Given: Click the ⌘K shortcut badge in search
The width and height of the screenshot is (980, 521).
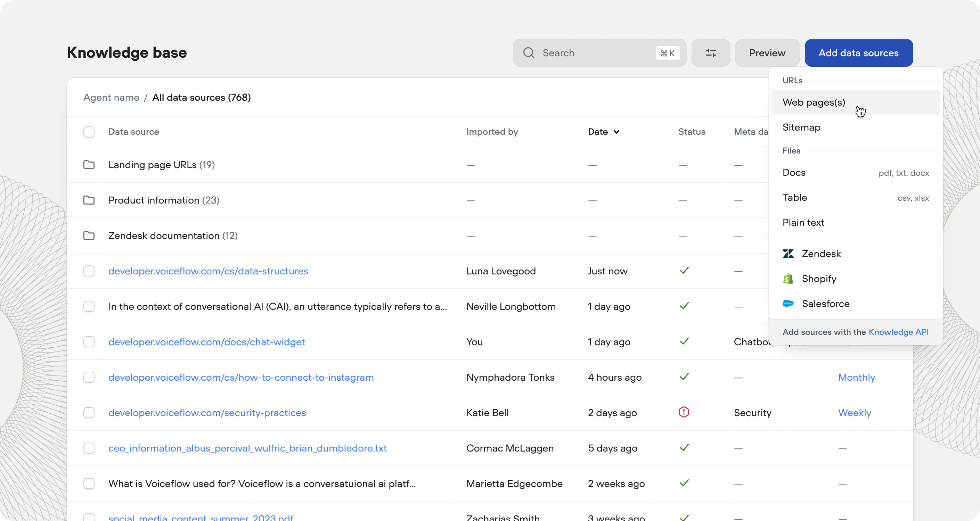Looking at the screenshot, I should [667, 53].
